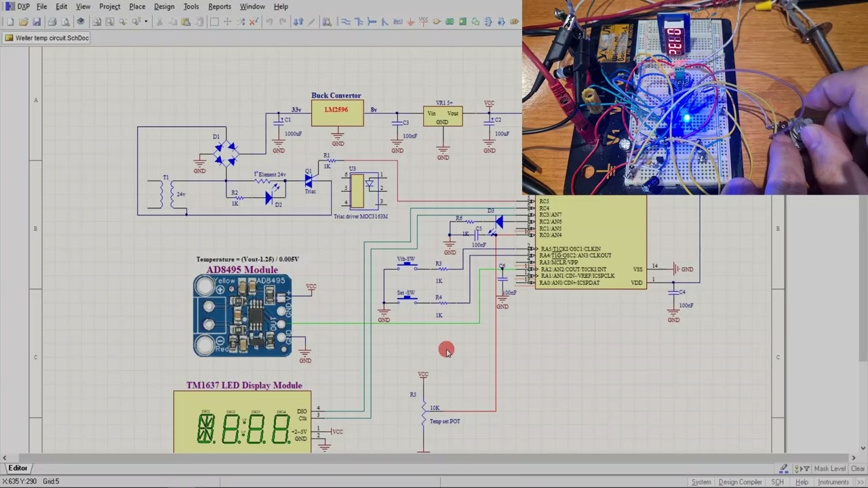
Task: Open the Place menu
Action: (137, 6)
